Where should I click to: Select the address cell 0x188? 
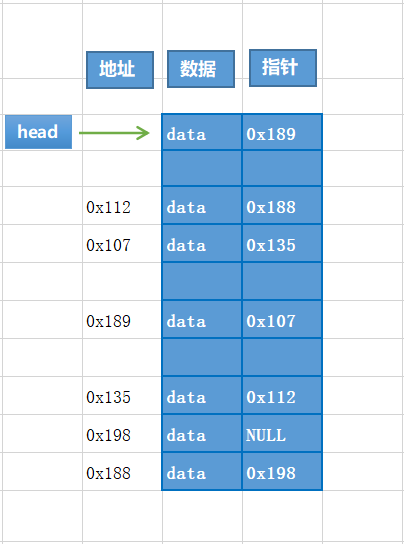click(122, 471)
